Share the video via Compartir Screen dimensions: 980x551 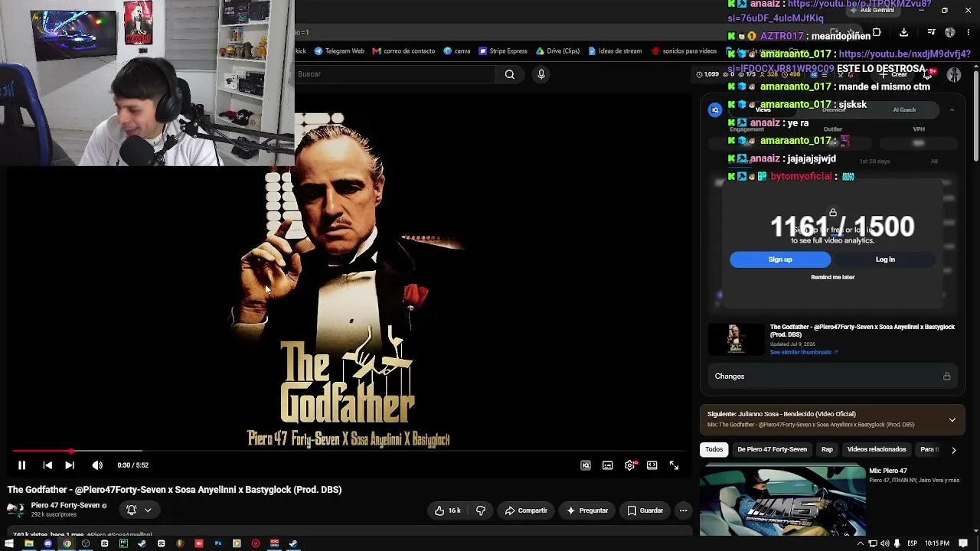(x=526, y=510)
